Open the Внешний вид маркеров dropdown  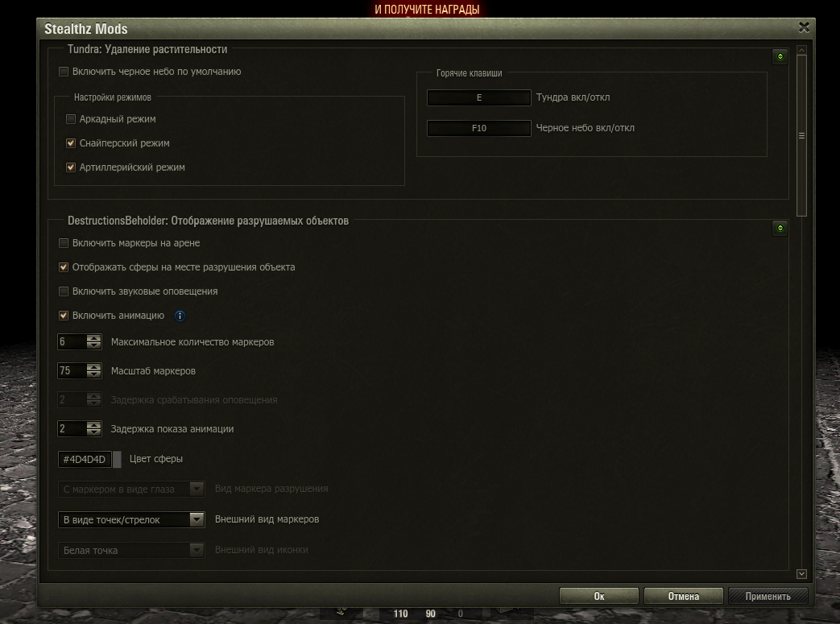tap(197, 520)
